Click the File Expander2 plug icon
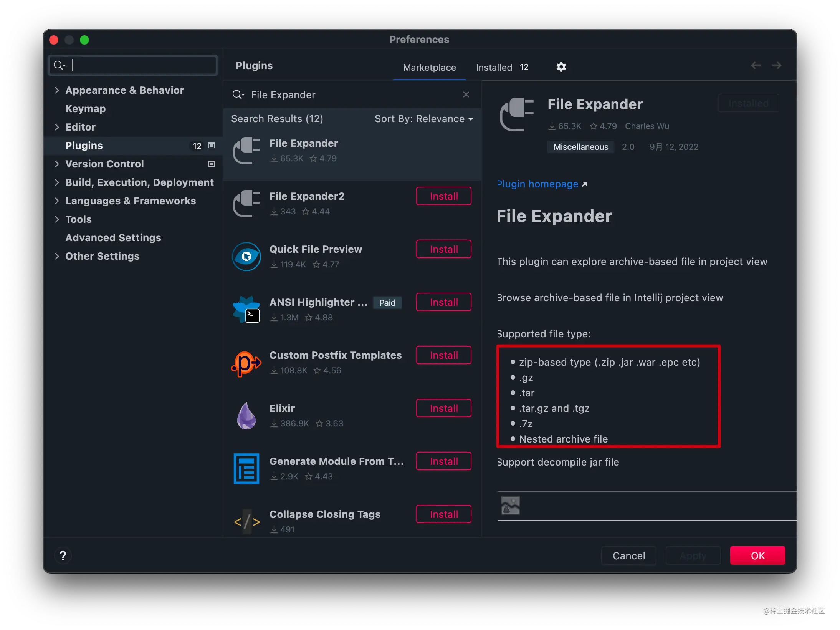The width and height of the screenshot is (840, 630). coord(246,204)
